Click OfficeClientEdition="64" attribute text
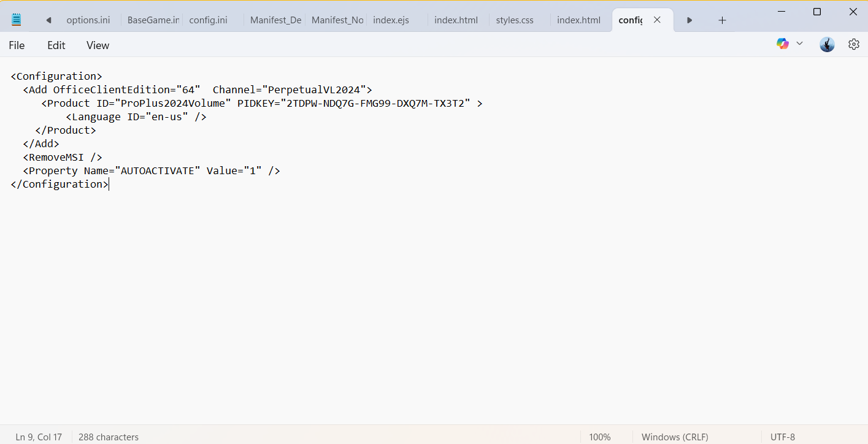This screenshot has width=868, height=444. point(127,90)
